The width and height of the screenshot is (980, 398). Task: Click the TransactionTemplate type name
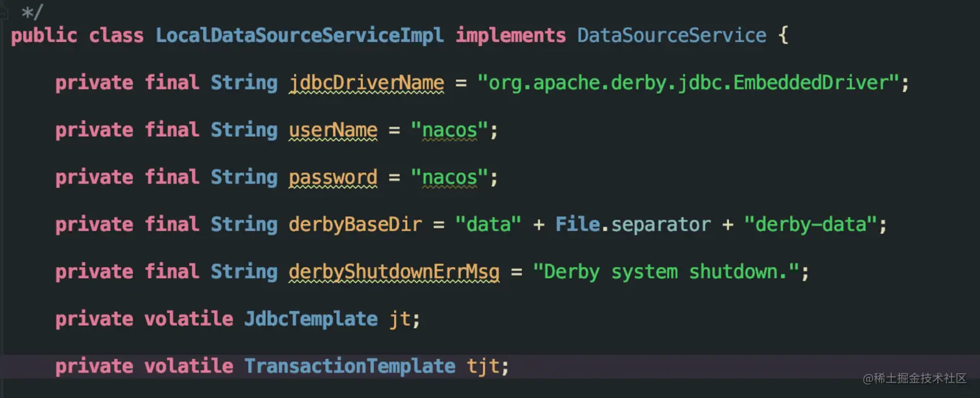point(350,366)
